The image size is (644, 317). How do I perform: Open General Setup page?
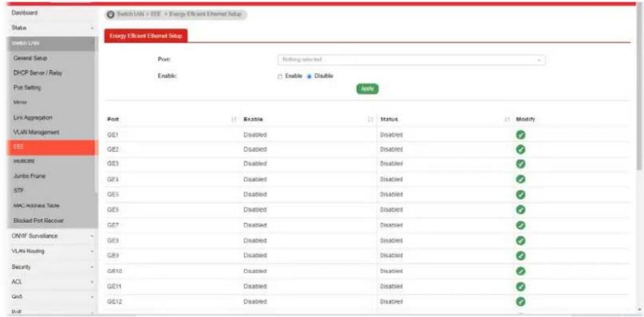[x=30, y=58]
